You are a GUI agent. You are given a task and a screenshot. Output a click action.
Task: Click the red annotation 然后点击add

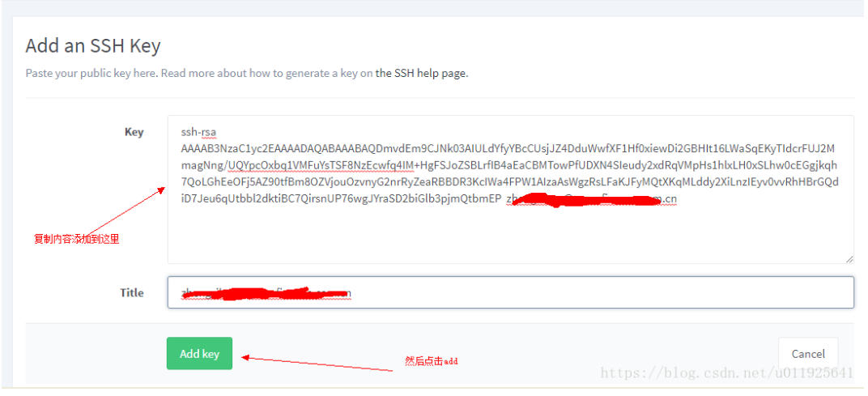[x=432, y=361]
